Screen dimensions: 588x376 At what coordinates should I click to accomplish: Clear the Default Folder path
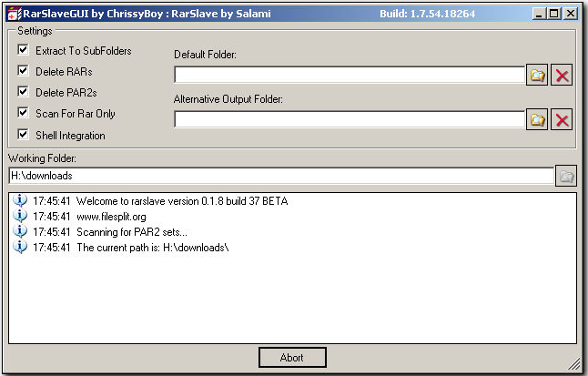tap(562, 75)
